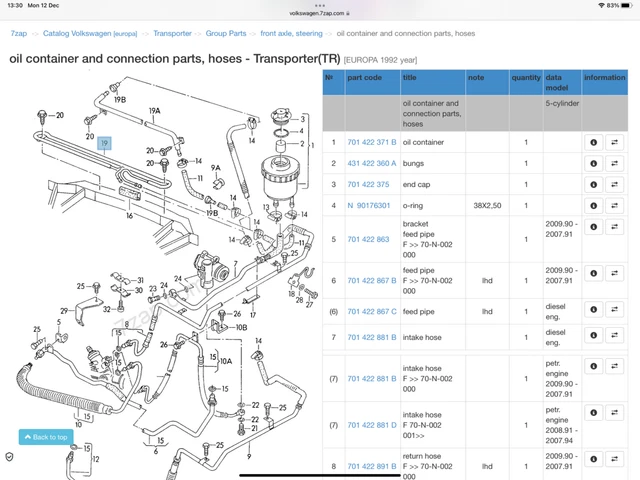Open part code 701 422 863

click(368, 240)
